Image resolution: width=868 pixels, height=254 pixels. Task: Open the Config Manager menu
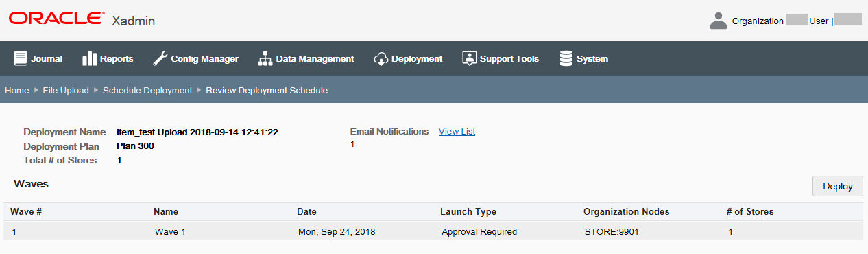coord(195,58)
